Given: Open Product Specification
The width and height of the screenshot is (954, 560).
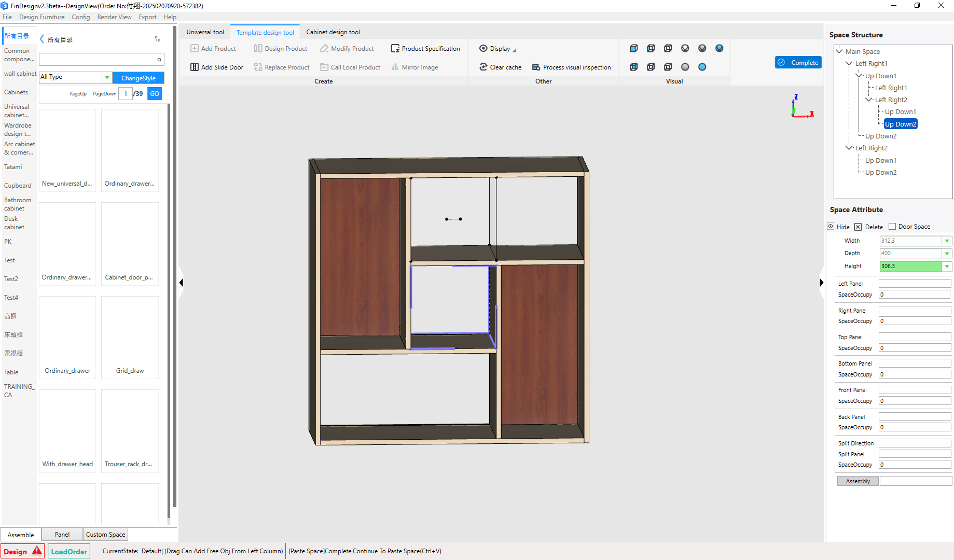Looking at the screenshot, I should point(425,48).
